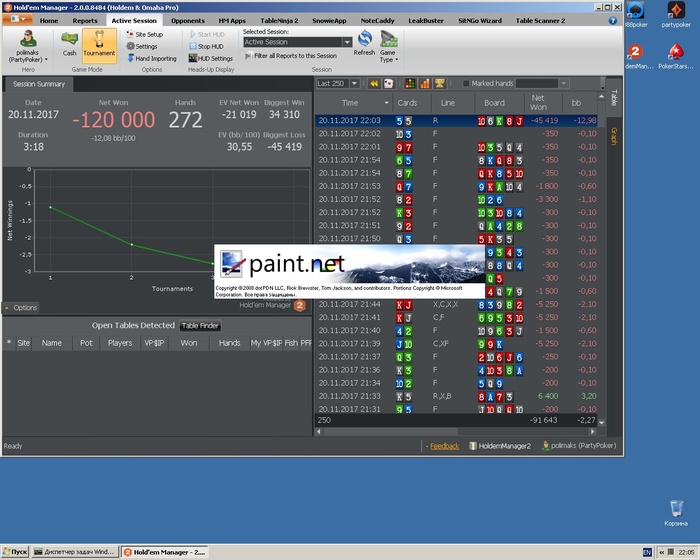Open Site Setup options
This screenshot has width=700, height=560.
pyautogui.click(x=145, y=34)
